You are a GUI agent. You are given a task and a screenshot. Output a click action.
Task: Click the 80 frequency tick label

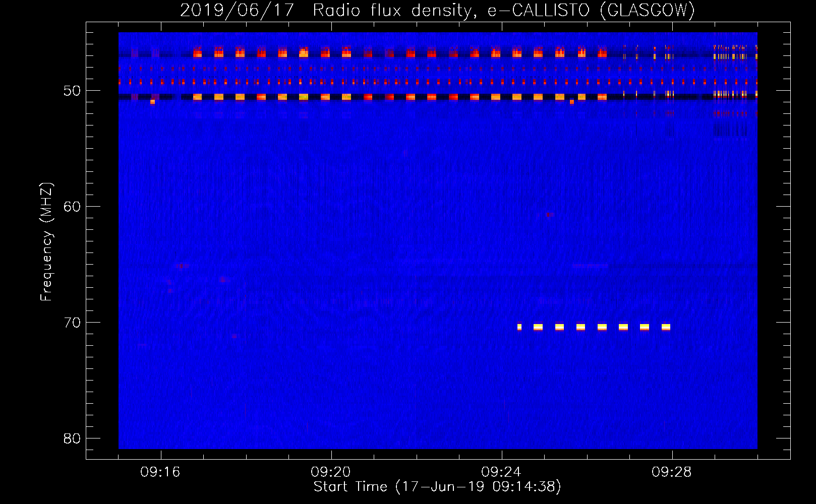coord(72,438)
